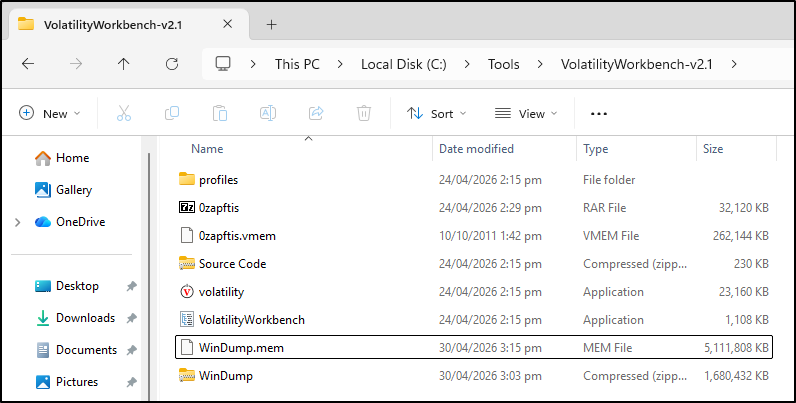This screenshot has width=796, height=403.
Task: Click the Copy icon in toolbar
Action: coord(172,113)
